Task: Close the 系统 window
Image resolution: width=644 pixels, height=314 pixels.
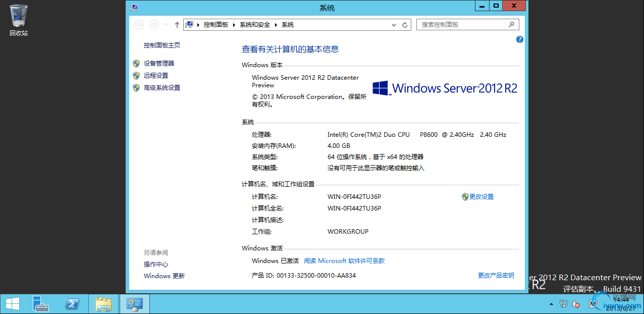Action: tap(514, 6)
